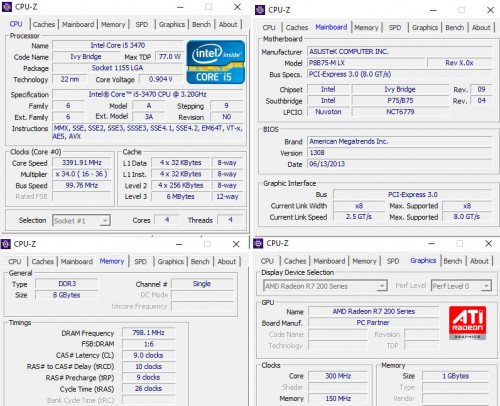Open About tab in Mainboard window
Image resolution: width=500 pixels, height=406 pixels.
(x=481, y=27)
